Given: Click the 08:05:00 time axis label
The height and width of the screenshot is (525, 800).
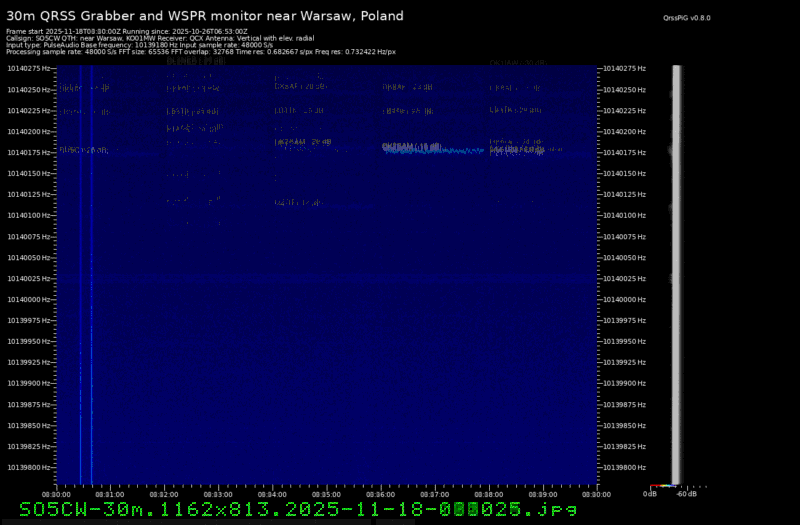Looking at the screenshot, I should coord(326,494).
